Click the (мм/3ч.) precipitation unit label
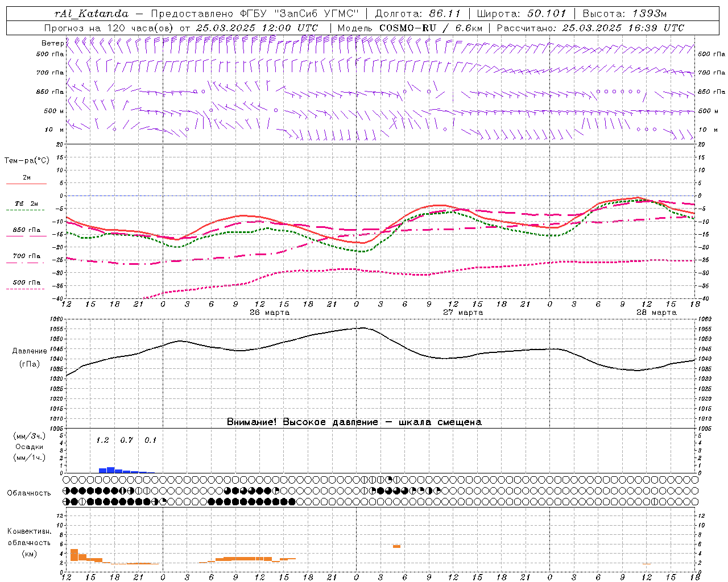This screenshot has width=728, height=582. pos(30,436)
